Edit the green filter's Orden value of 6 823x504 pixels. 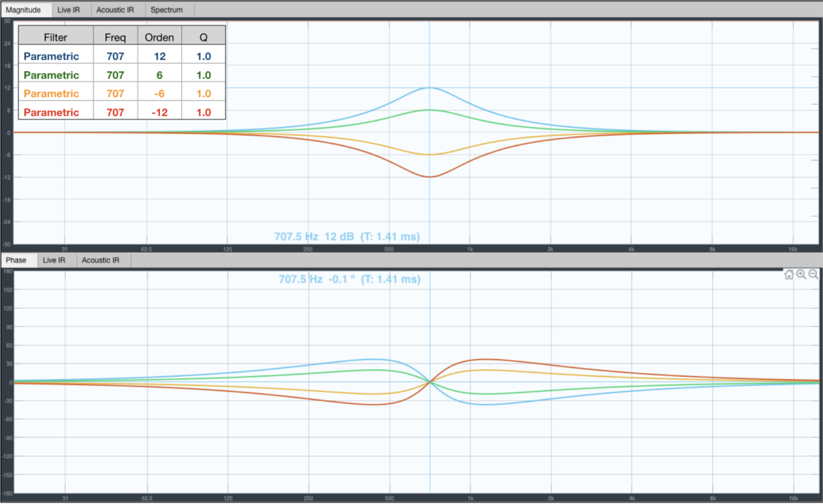[x=159, y=74]
